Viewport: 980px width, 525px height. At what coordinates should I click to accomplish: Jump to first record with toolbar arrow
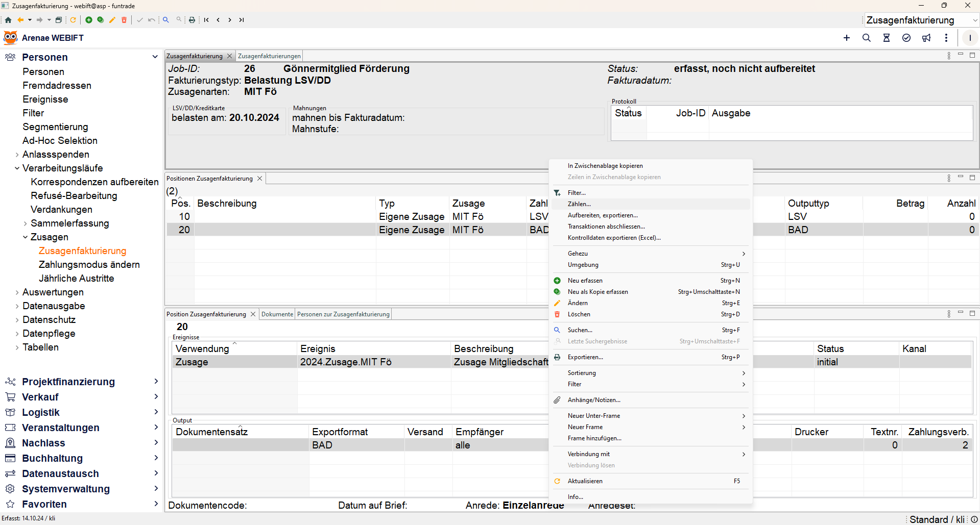coord(206,20)
